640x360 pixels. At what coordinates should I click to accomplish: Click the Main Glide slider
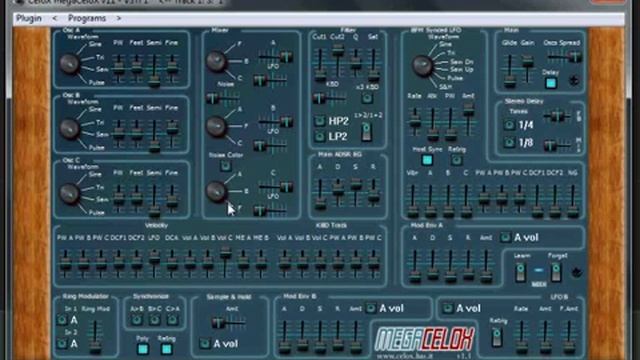tap(509, 70)
